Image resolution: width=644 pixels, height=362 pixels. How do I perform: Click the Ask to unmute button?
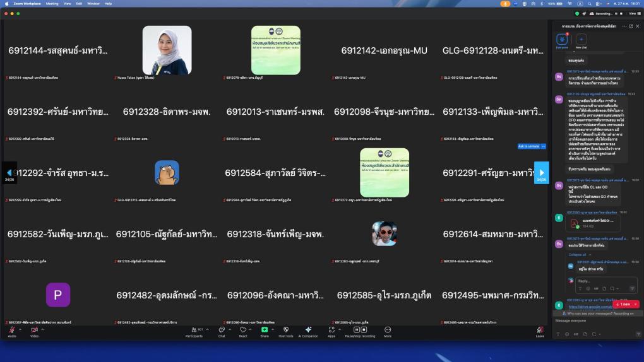pos(528,146)
